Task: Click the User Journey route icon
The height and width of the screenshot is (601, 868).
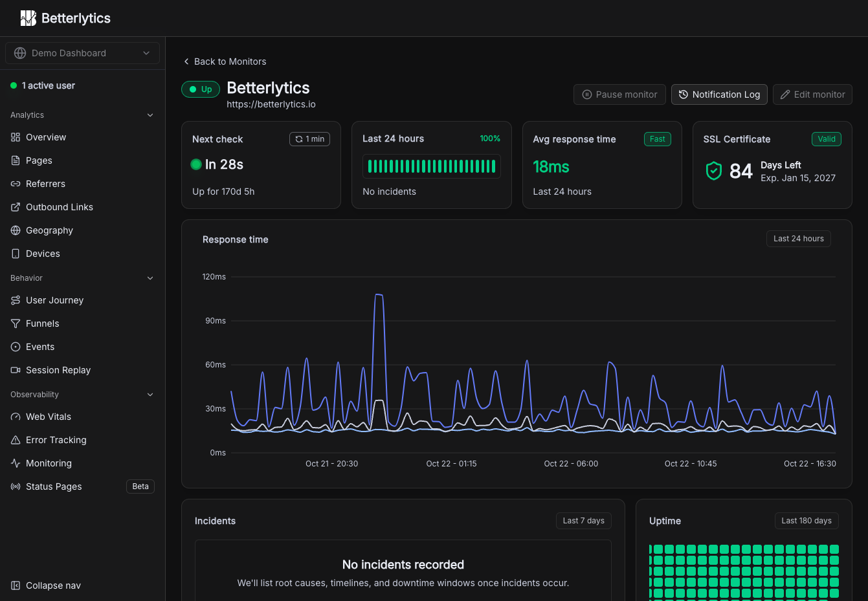Action: pyautogui.click(x=16, y=300)
